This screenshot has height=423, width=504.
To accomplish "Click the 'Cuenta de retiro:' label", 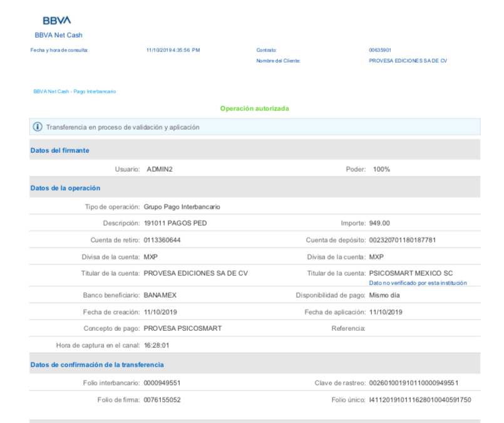I will [x=115, y=240].
